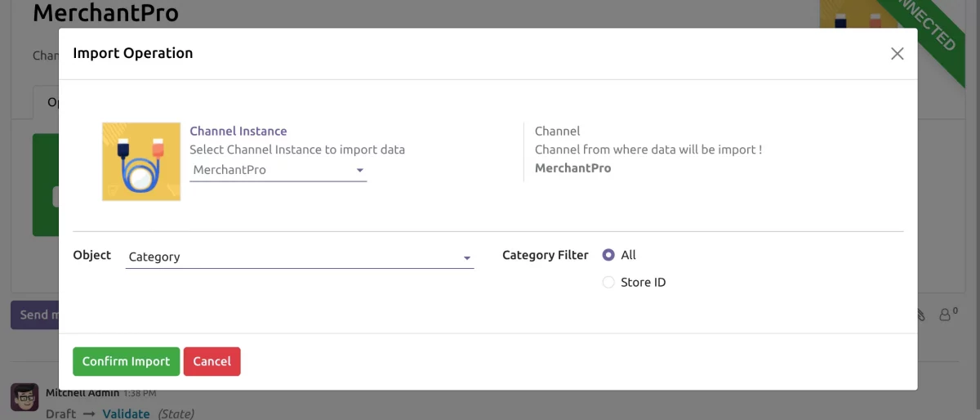980x420 pixels.
Task: Click the paperclip attachments icon
Action: tap(922, 314)
